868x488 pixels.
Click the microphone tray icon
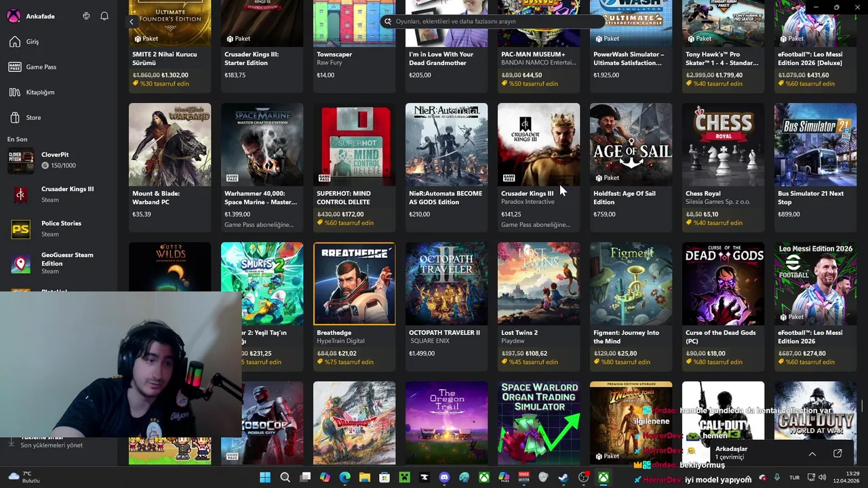coord(777,478)
